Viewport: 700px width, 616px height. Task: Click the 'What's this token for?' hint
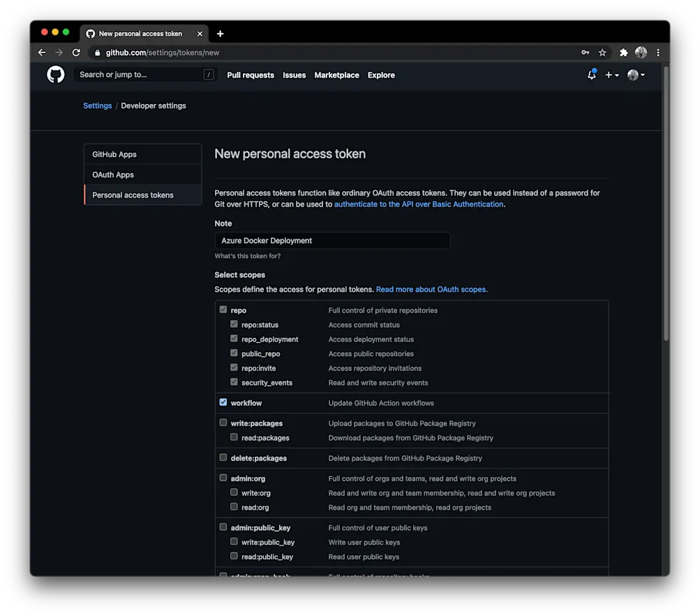247,256
